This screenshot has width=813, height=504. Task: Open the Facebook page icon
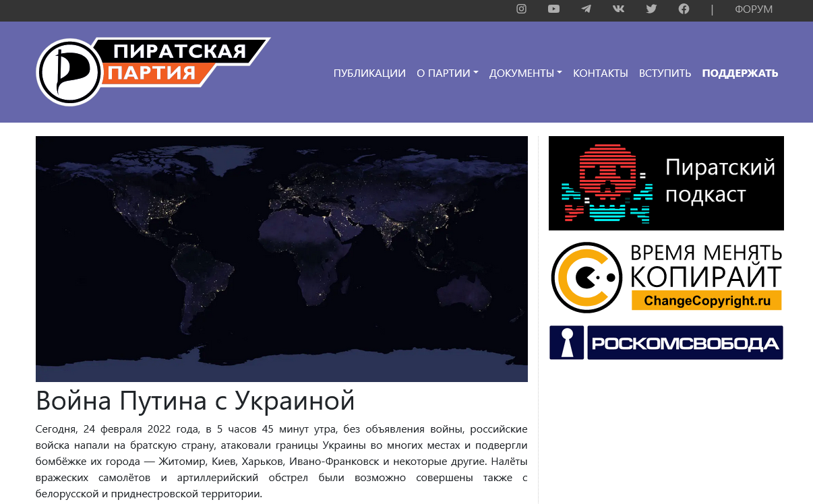(684, 9)
